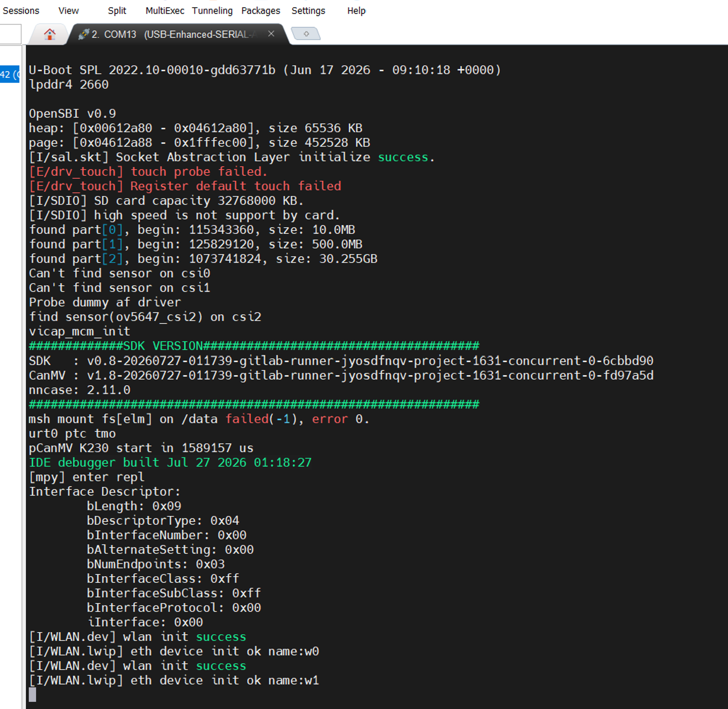Click "eth device init ok name:w0" line
This screenshot has width=728, height=709.
click(x=174, y=652)
